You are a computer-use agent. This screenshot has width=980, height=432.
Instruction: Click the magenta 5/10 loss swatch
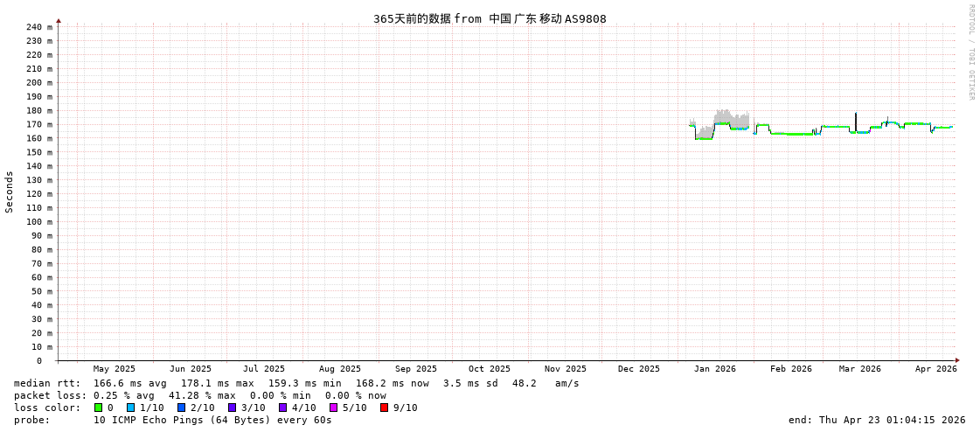[333, 408]
